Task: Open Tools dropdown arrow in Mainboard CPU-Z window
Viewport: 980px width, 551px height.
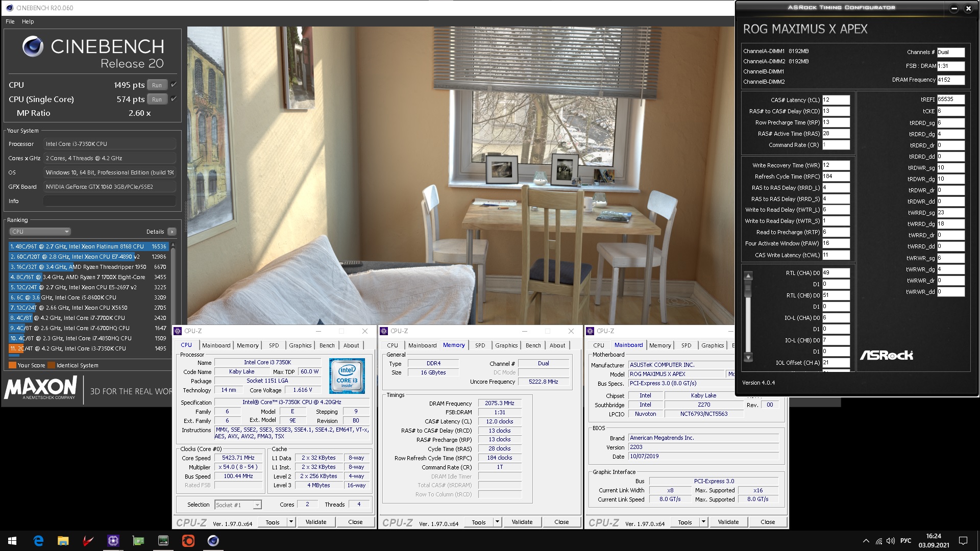Action: [703, 522]
